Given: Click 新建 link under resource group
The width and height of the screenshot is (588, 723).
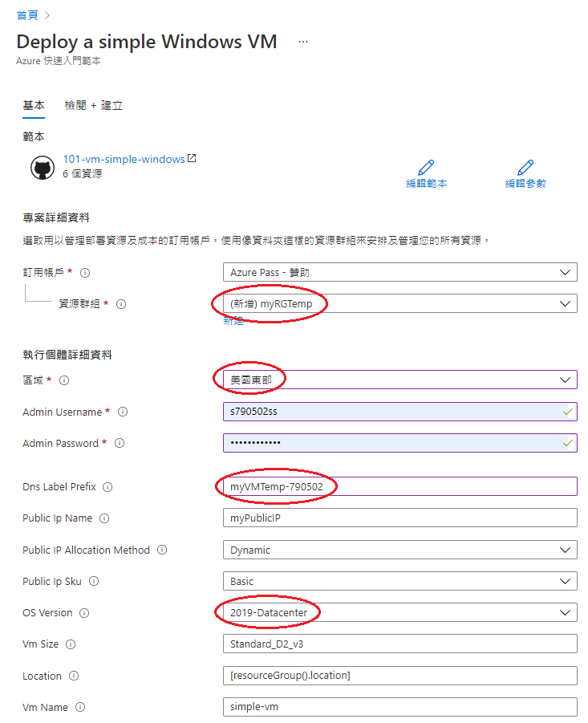Looking at the screenshot, I should tap(233, 321).
